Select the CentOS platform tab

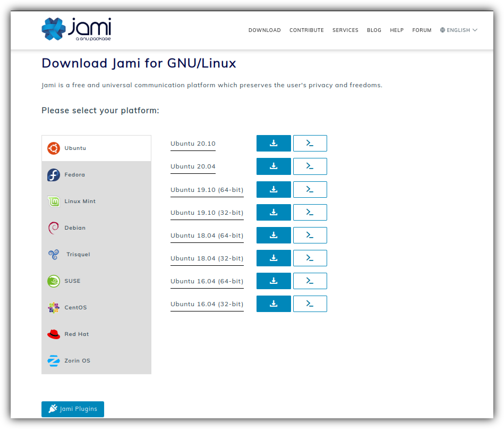97,308
